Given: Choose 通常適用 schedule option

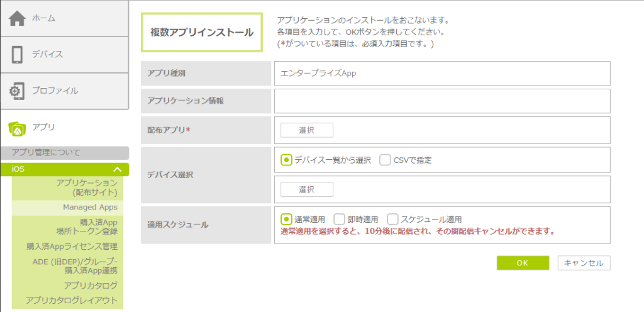Looking at the screenshot, I should (x=286, y=220).
